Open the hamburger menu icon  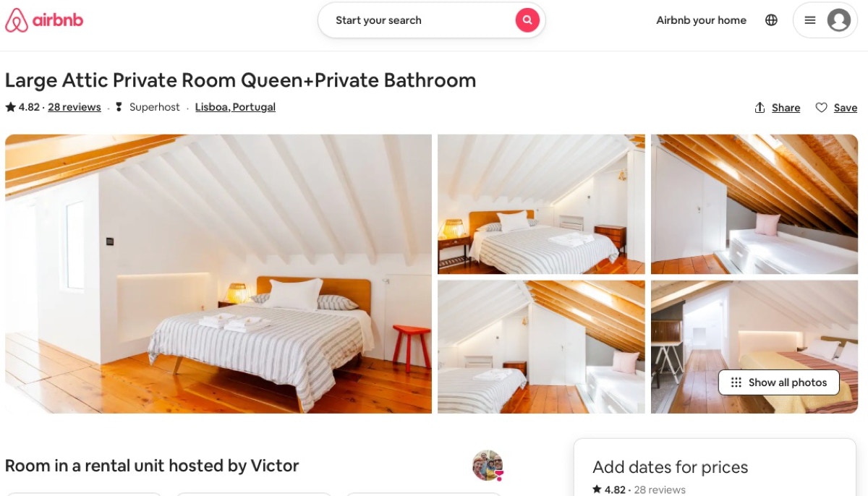[x=810, y=20]
